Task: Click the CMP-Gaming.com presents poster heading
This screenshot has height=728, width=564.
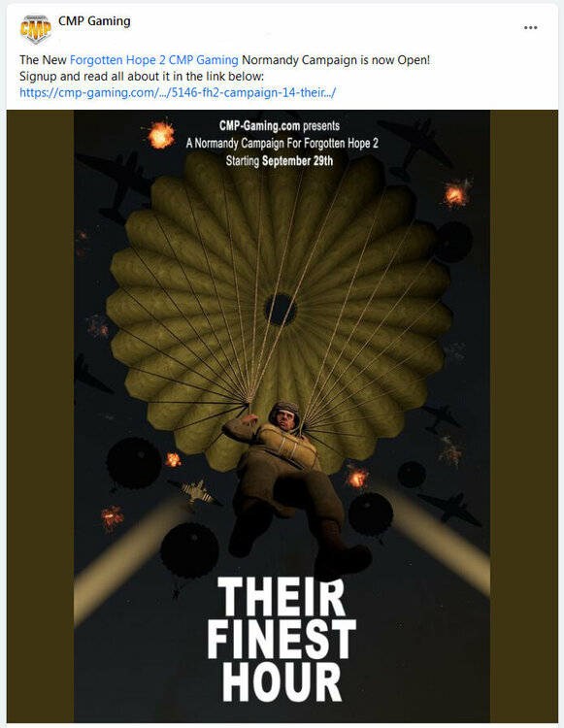Action: point(280,126)
